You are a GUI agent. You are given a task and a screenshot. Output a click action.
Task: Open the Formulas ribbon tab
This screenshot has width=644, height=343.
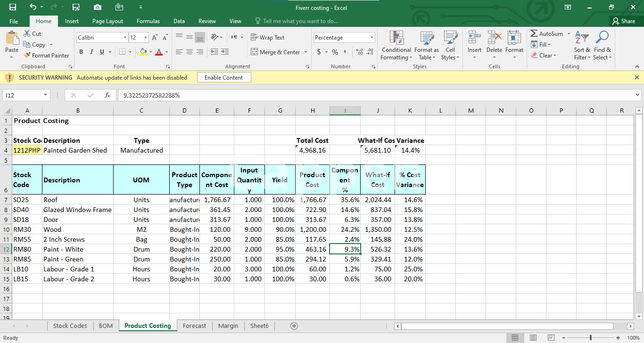tap(148, 21)
